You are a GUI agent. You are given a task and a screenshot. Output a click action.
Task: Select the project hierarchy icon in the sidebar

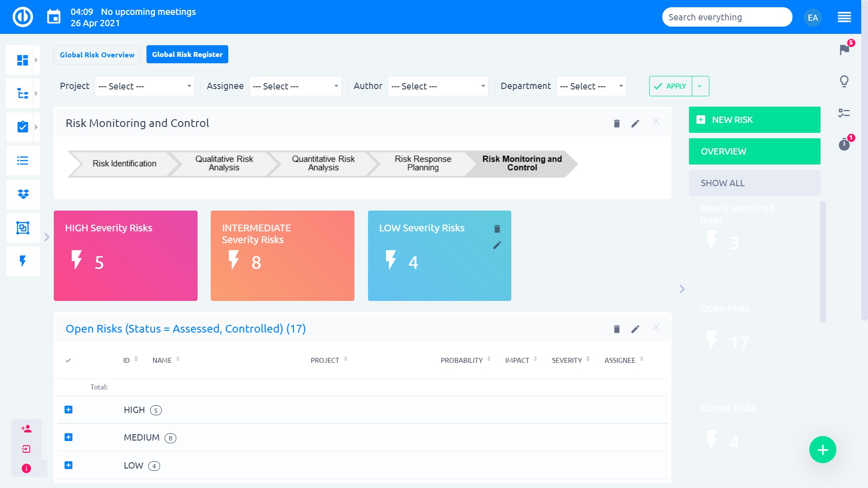[x=22, y=93]
